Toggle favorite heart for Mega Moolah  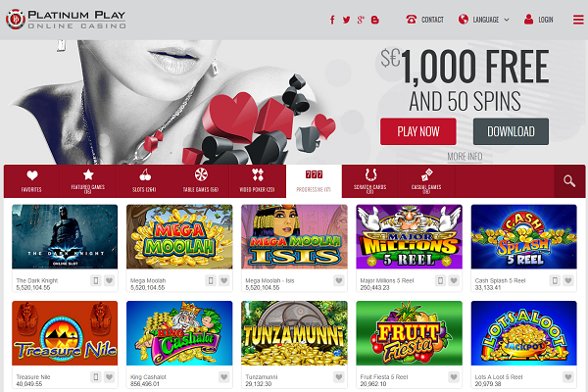223,280
